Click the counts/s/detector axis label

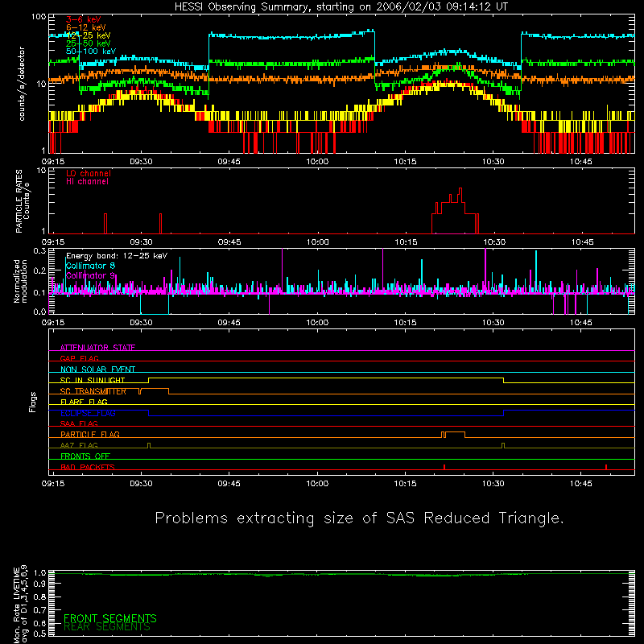click(x=22, y=84)
